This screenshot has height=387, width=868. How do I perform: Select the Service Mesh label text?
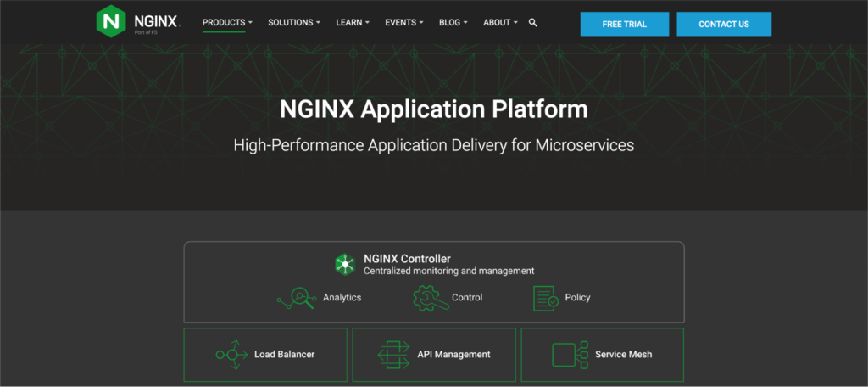[x=623, y=355]
